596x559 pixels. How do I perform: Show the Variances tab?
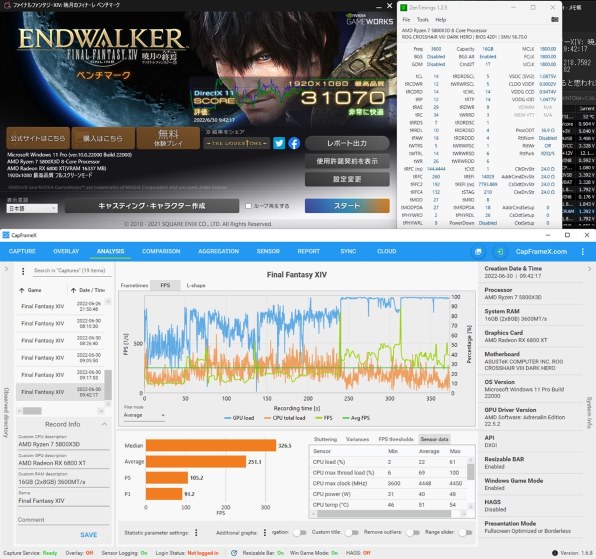click(x=357, y=439)
